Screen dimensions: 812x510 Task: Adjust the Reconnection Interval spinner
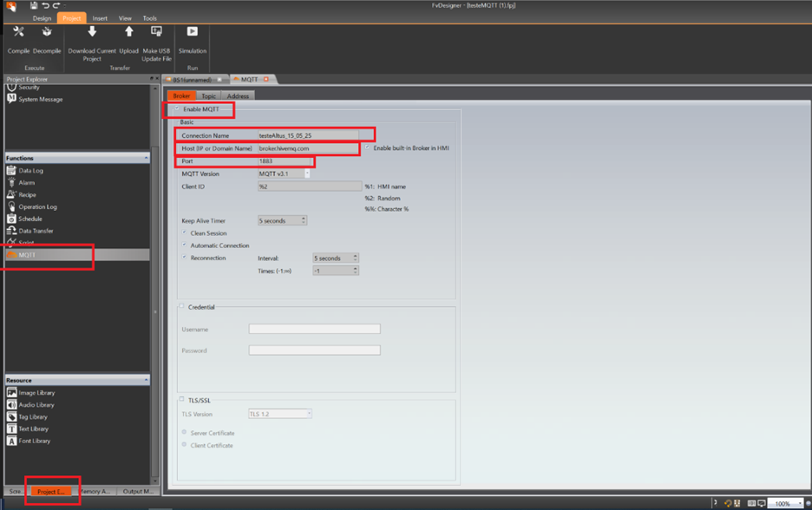tap(356, 258)
